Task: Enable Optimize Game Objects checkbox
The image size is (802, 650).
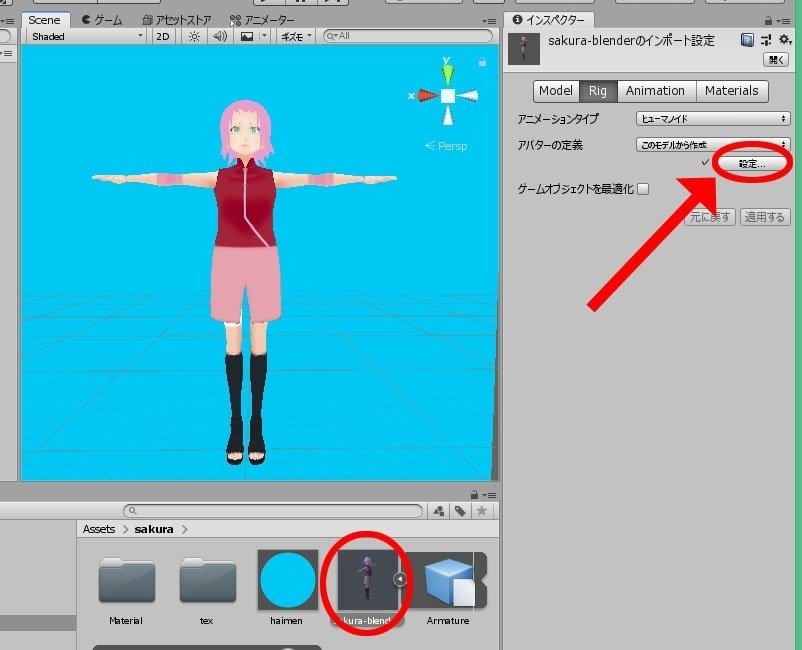Action: point(643,189)
